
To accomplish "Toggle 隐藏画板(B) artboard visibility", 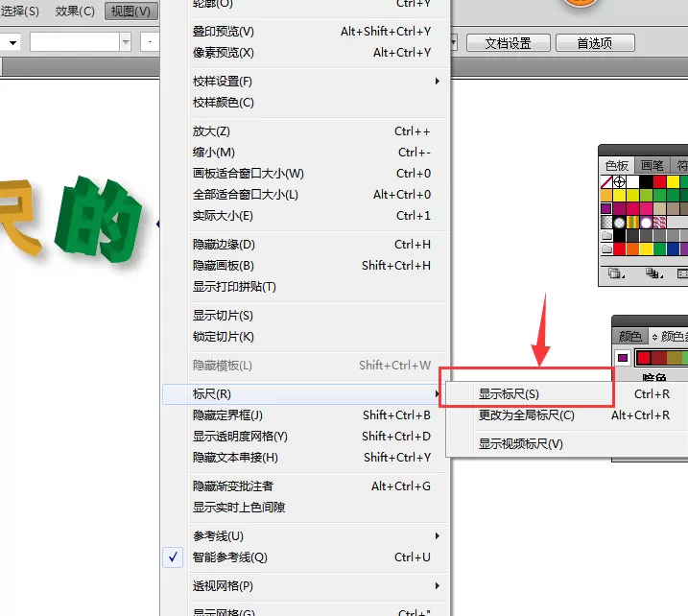I will click(x=306, y=266).
